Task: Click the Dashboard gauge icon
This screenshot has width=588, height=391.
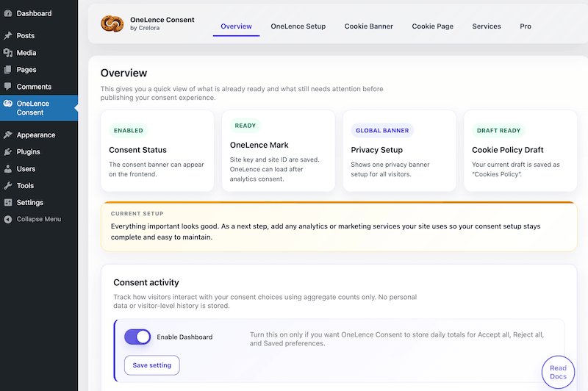Action: pos(8,13)
